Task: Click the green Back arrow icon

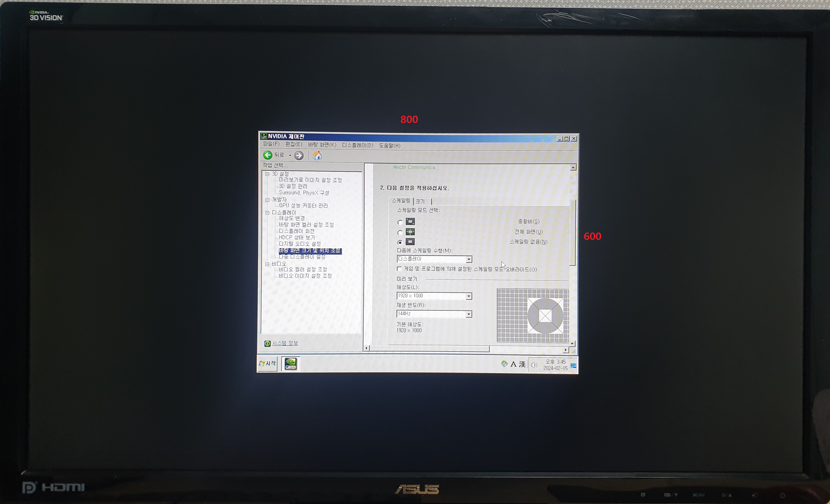Action: coord(268,155)
